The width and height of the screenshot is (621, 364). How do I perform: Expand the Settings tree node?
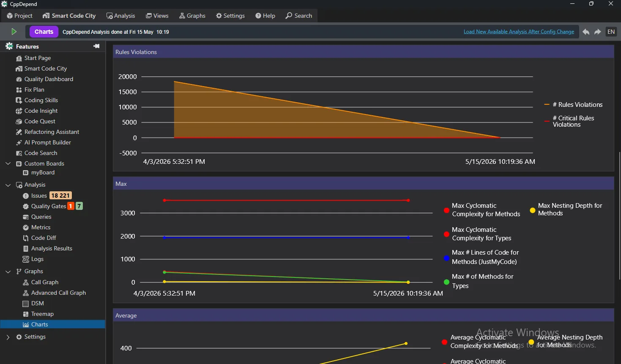click(x=8, y=337)
